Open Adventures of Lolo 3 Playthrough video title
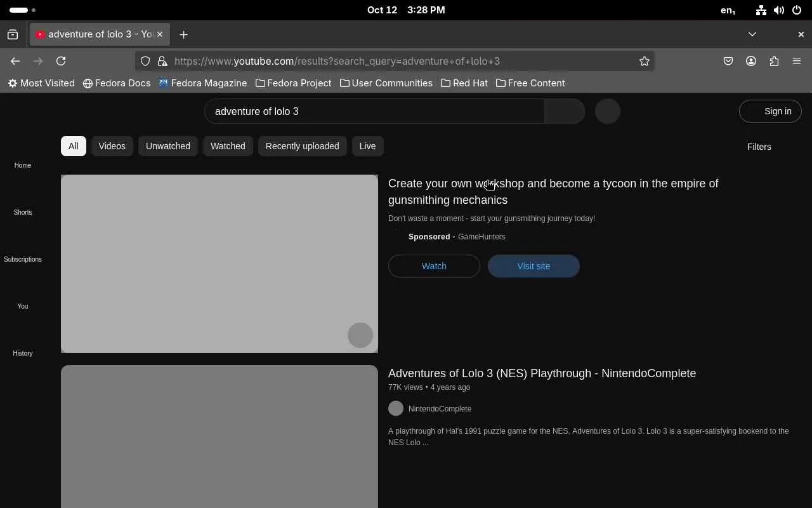This screenshot has height=508, width=812. [x=542, y=373]
